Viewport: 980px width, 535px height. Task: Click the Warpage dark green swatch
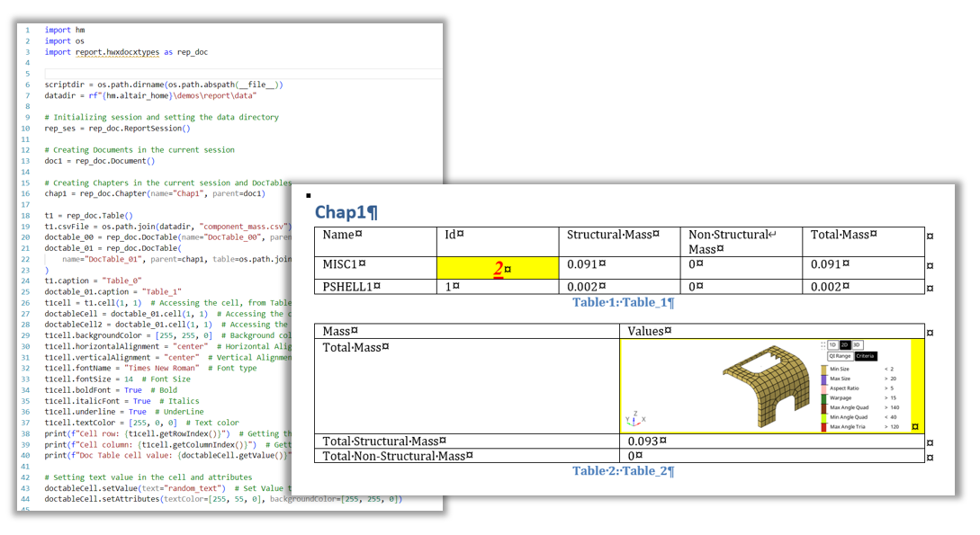pos(823,397)
